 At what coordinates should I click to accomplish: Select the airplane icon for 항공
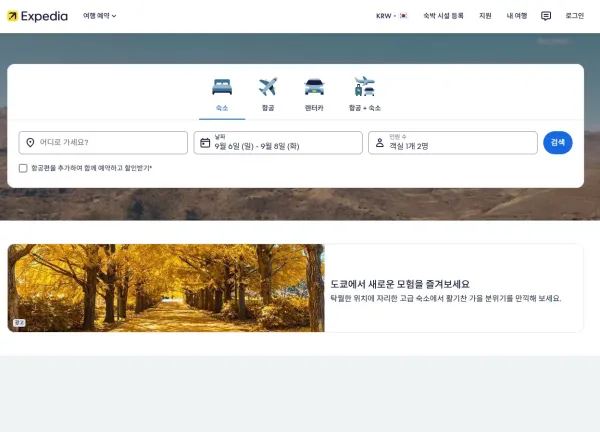click(x=268, y=87)
